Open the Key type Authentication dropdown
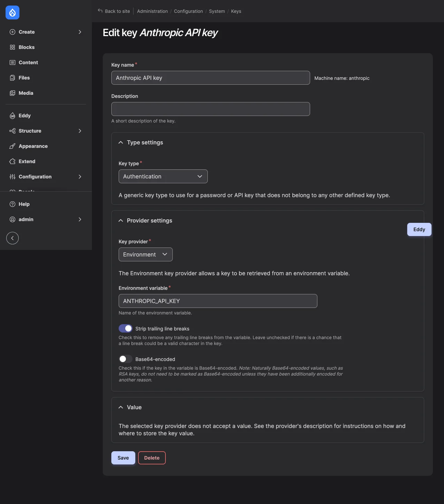 (163, 176)
